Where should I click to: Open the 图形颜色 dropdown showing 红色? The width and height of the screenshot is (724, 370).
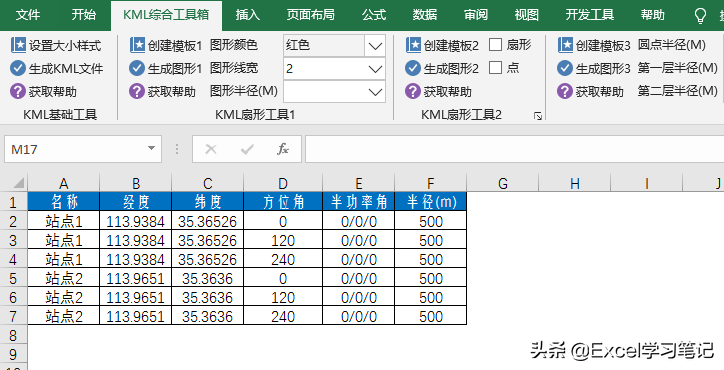[375, 46]
